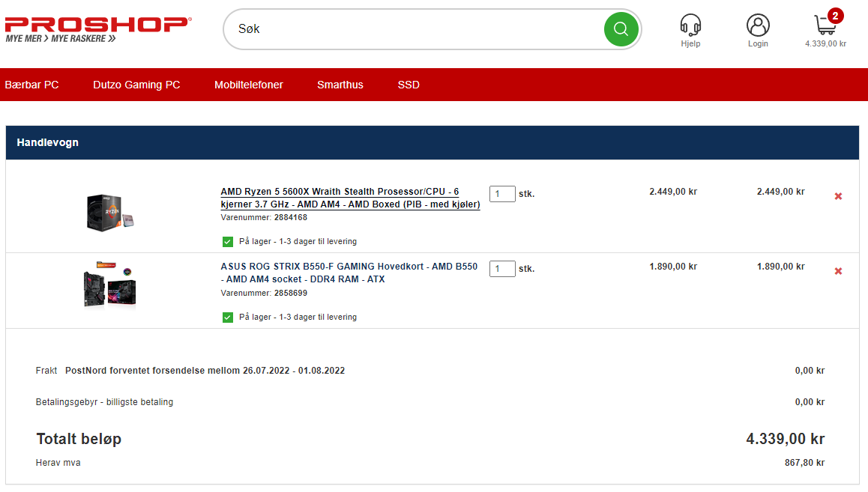Click the green search magnifier button
Image resolution: width=868 pixels, height=492 pixels.
(621, 28)
